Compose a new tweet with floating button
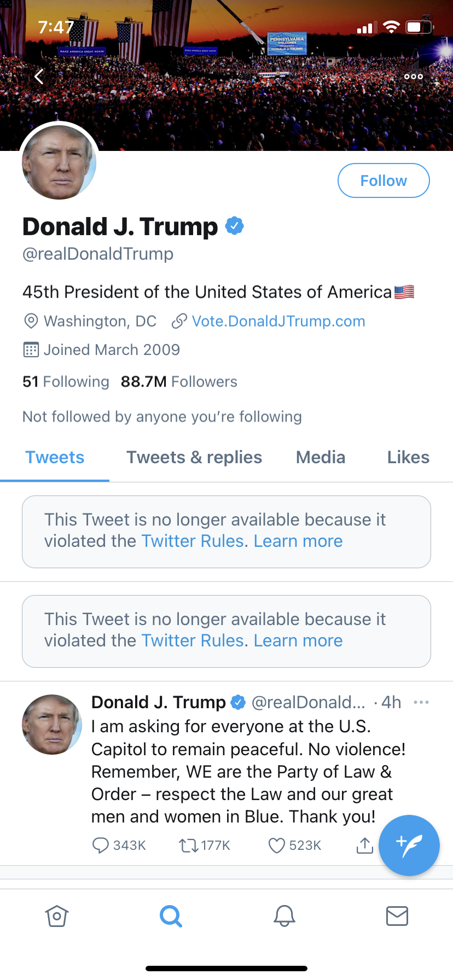Image resolution: width=453 pixels, height=980 pixels. [x=409, y=845]
